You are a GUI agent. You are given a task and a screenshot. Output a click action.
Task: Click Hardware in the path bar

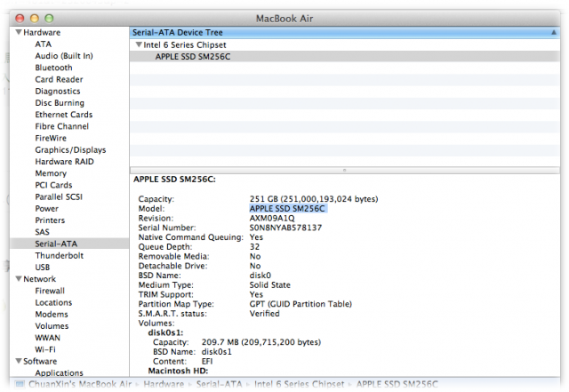coord(164,384)
